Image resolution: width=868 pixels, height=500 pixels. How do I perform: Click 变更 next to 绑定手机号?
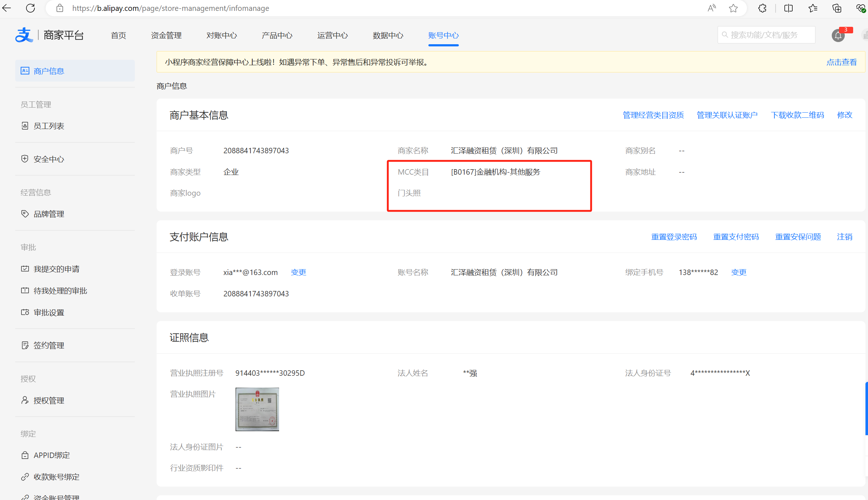click(x=739, y=272)
